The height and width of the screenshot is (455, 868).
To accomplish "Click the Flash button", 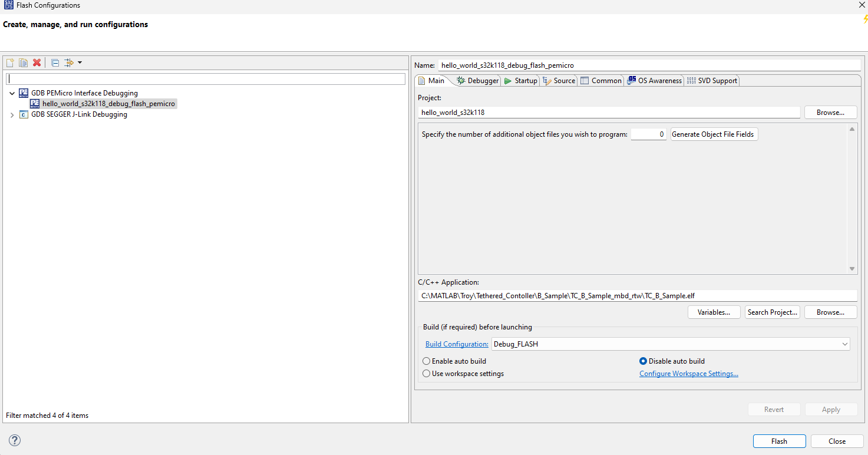I will (x=779, y=441).
